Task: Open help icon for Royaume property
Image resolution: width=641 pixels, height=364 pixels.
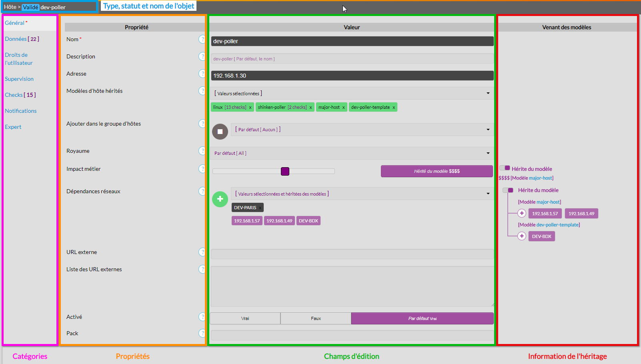Action: point(202,151)
